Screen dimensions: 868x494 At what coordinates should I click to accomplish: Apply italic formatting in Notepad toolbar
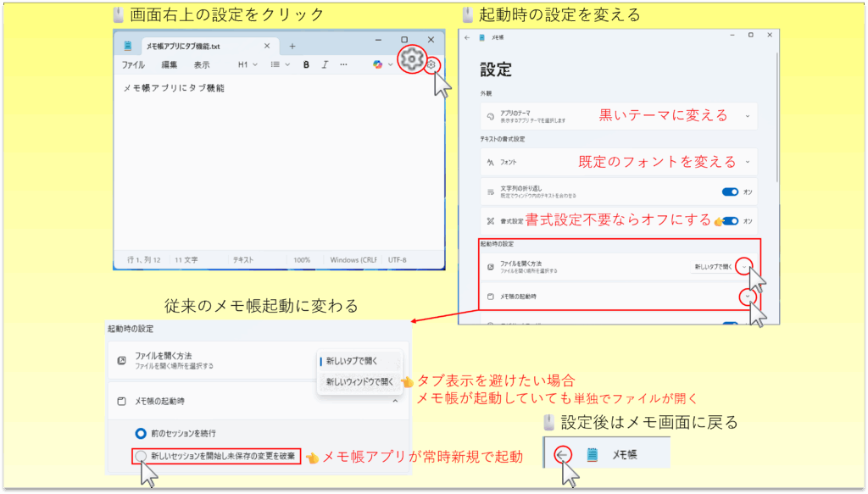coord(324,64)
